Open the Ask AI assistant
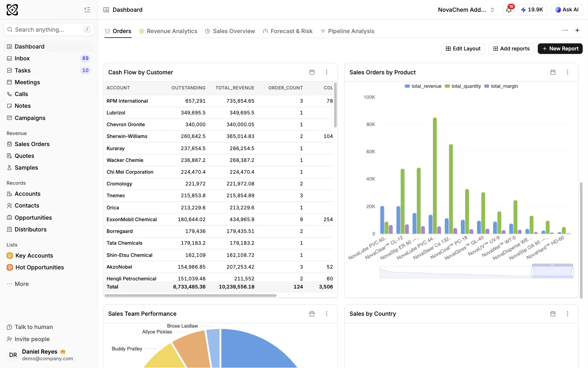This screenshot has height=368, width=588. (x=567, y=10)
